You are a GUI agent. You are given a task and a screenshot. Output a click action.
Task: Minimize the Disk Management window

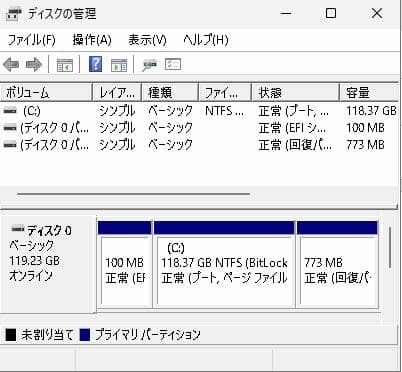point(286,13)
